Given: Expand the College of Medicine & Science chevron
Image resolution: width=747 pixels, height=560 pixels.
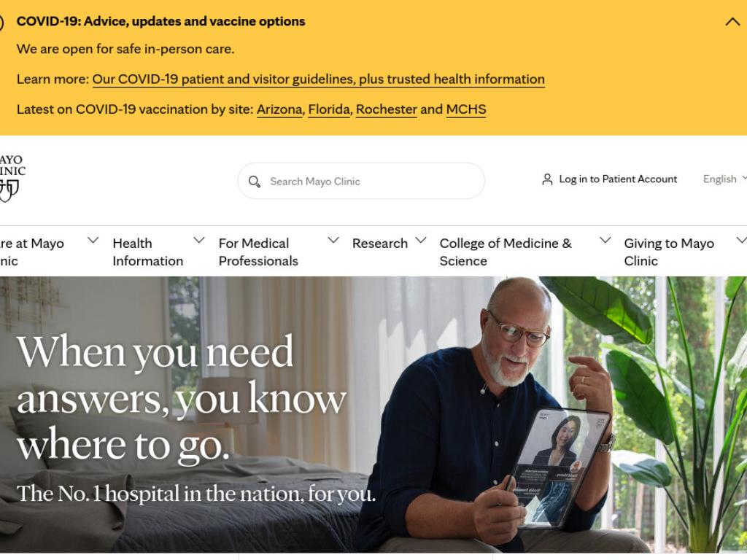Looking at the screenshot, I should (605, 240).
